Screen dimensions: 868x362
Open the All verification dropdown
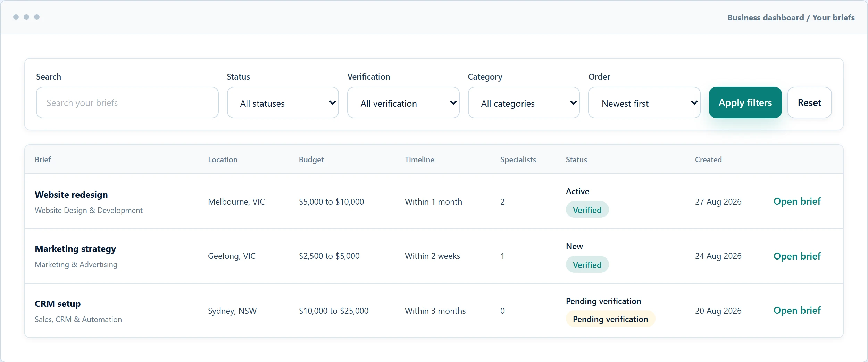(403, 102)
